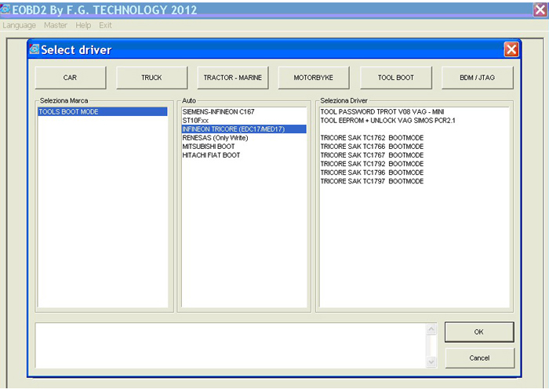Confirm the selection with OK
The width and height of the screenshot is (549, 392).
tap(479, 332)
